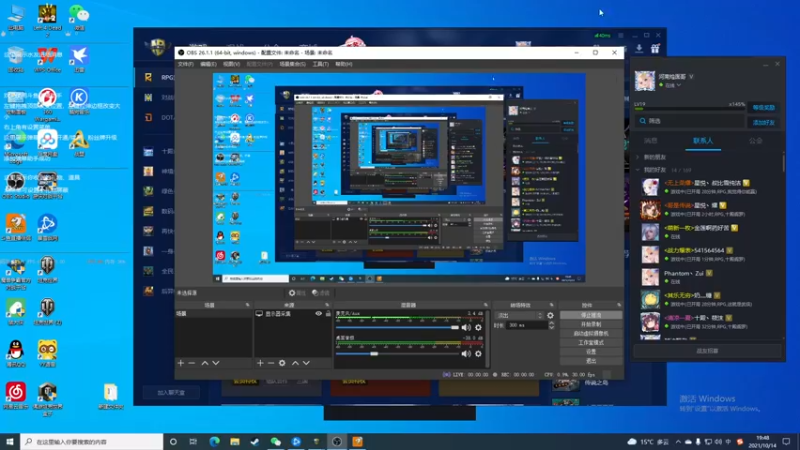The height and width of the screenshot is (450, 800).
Task: Switch to Guild tab in friend panel
Action: [756, 141]
